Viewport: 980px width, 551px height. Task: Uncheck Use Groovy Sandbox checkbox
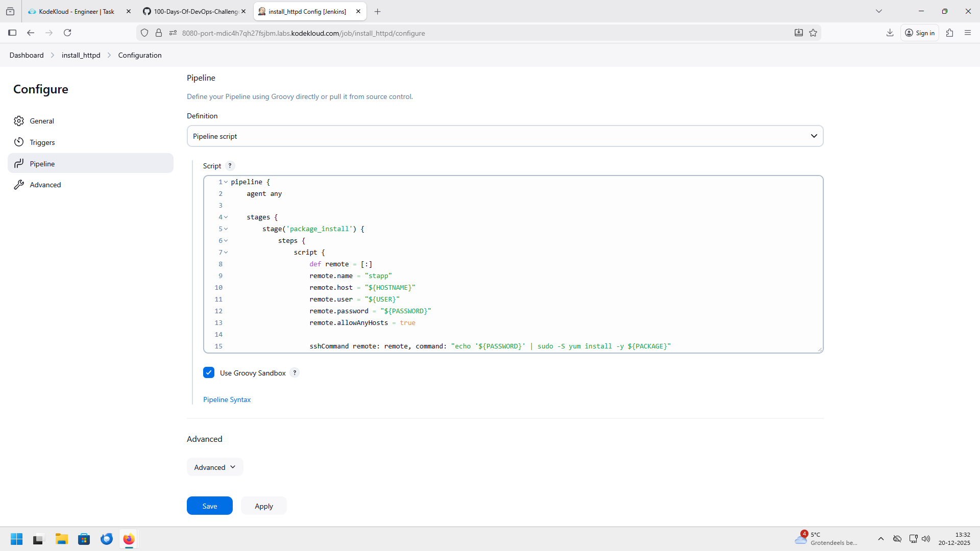pyautogui.click(x=209, y=373)
